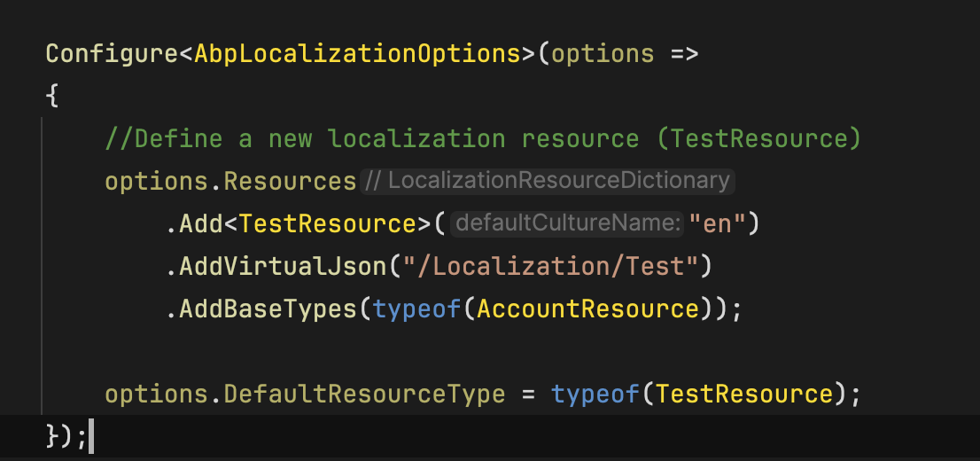Image resolution: width=980 pixels, height=461 pixels.
Task: Click the AbpLocalizationOptions type argument
Action: pos(357,53)
